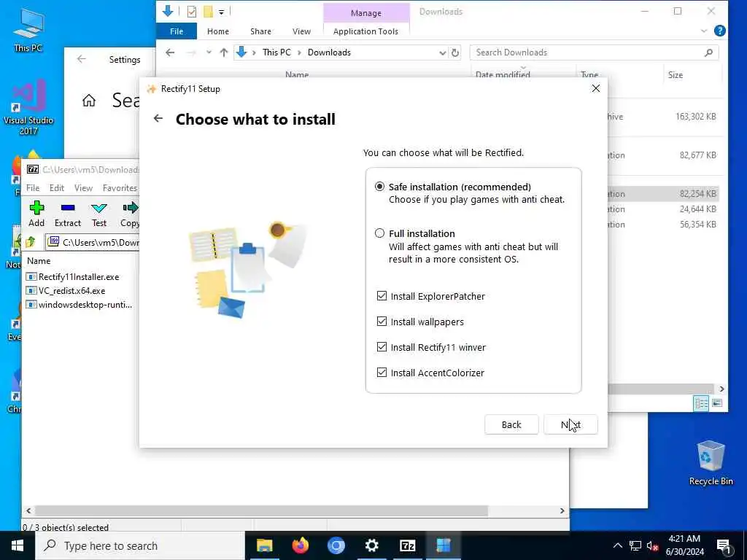This screenshot has height=560, width=747.
Task: Show hidden system tray icons
Action: click(617, 545)
